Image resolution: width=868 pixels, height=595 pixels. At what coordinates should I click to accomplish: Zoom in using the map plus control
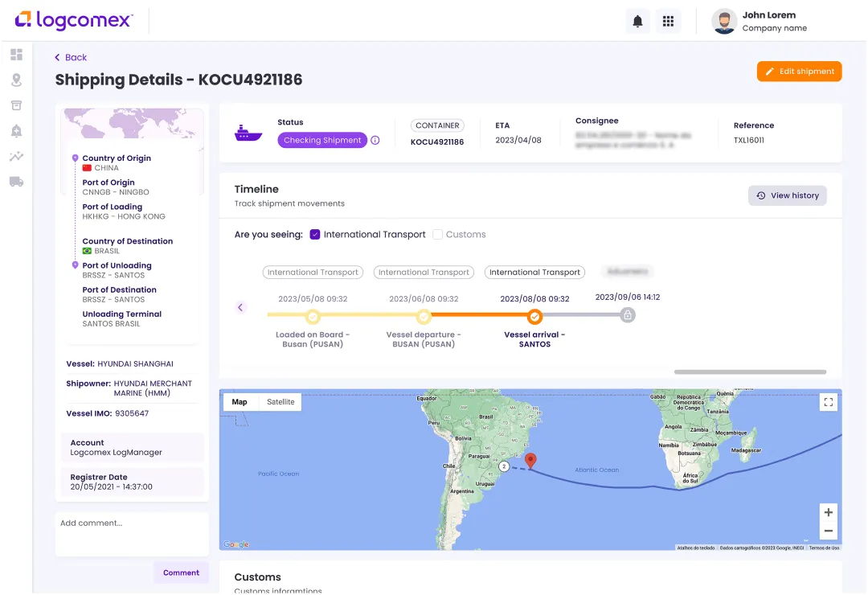click(829, 512)
